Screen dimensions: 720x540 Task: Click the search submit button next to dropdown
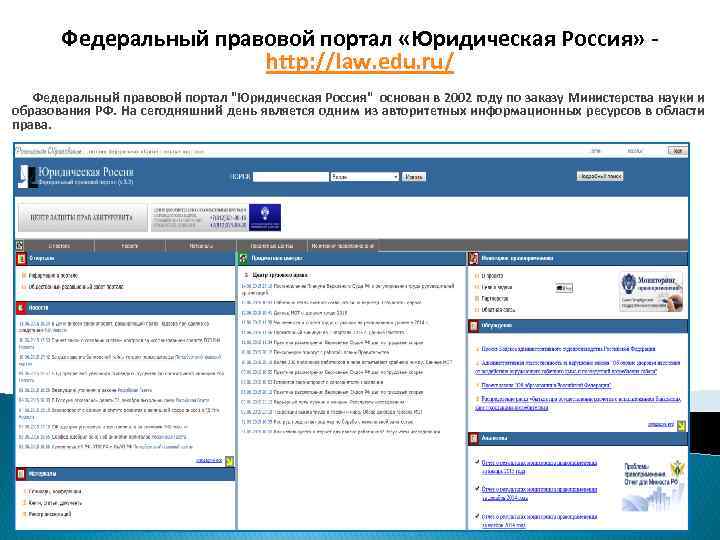tap(414, 177)
